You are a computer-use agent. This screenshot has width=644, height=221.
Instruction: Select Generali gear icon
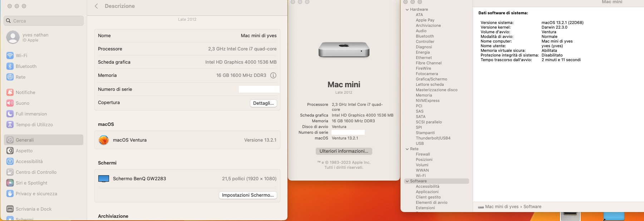click(10, 140)
